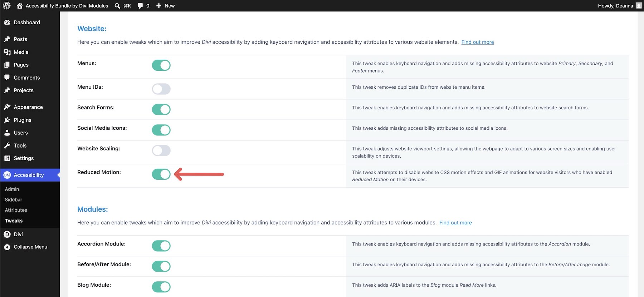Open Deanna's user avatar
644x297 pixels.
[639, 6]
